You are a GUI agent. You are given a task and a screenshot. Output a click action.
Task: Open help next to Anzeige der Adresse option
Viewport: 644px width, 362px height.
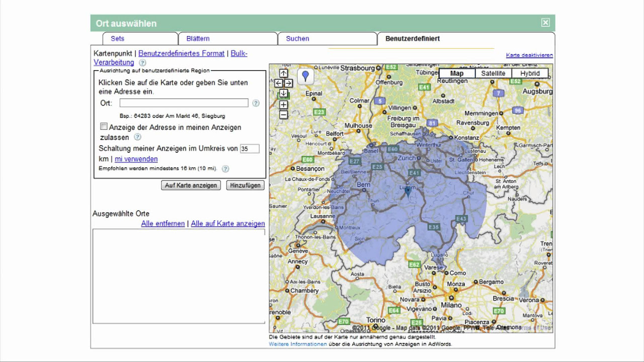tap(137, 137)
